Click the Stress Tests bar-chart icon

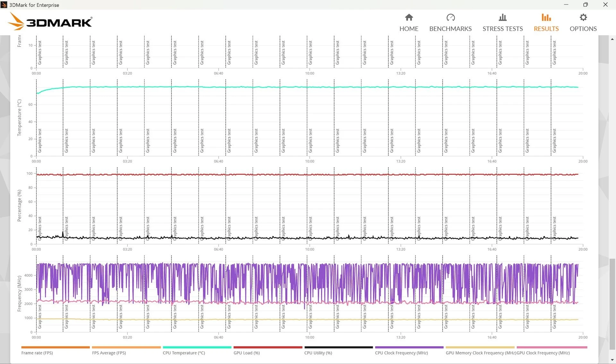(x=502, y=17)
